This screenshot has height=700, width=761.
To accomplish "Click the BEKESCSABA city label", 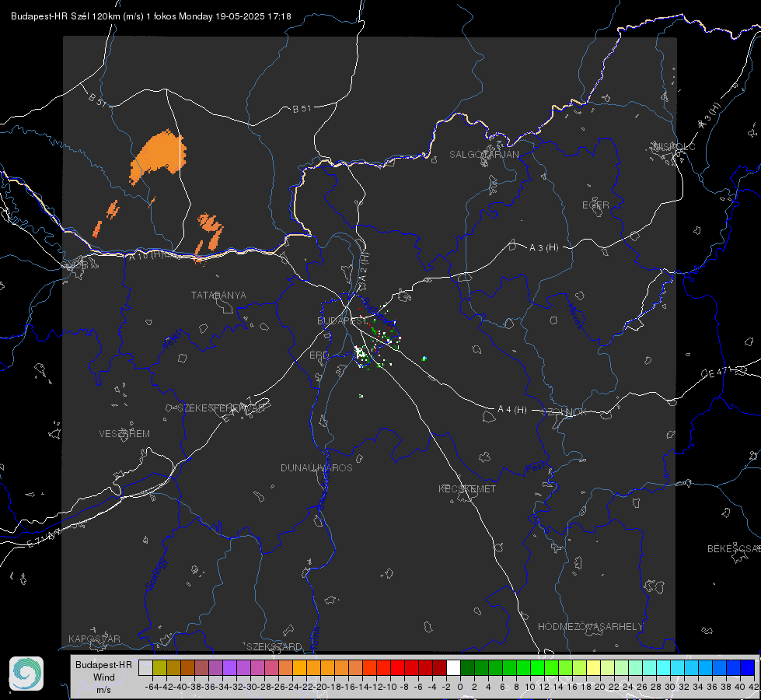I will click(x=734, y=549).
